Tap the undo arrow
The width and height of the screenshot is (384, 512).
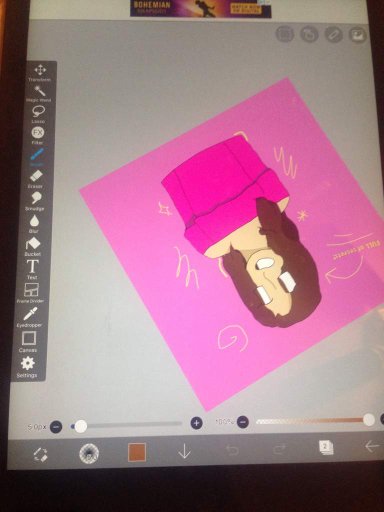pos(232,450)
